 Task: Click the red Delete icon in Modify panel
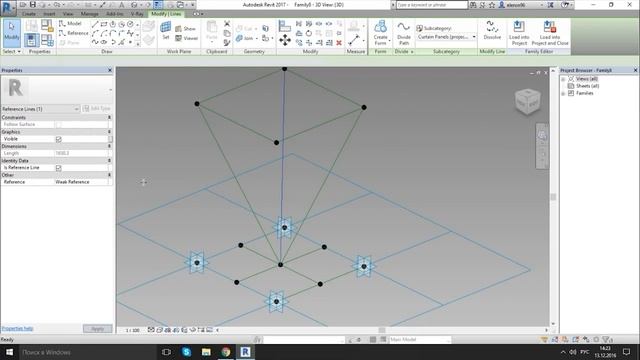(339, 42)
